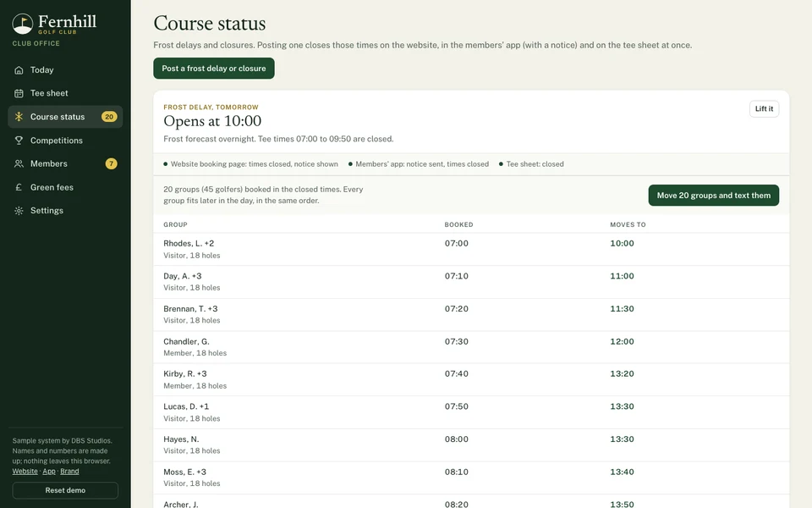Click the Opens at 10:00 heading
This screenshot has height=508, width=812.
(x=212, y=121)
